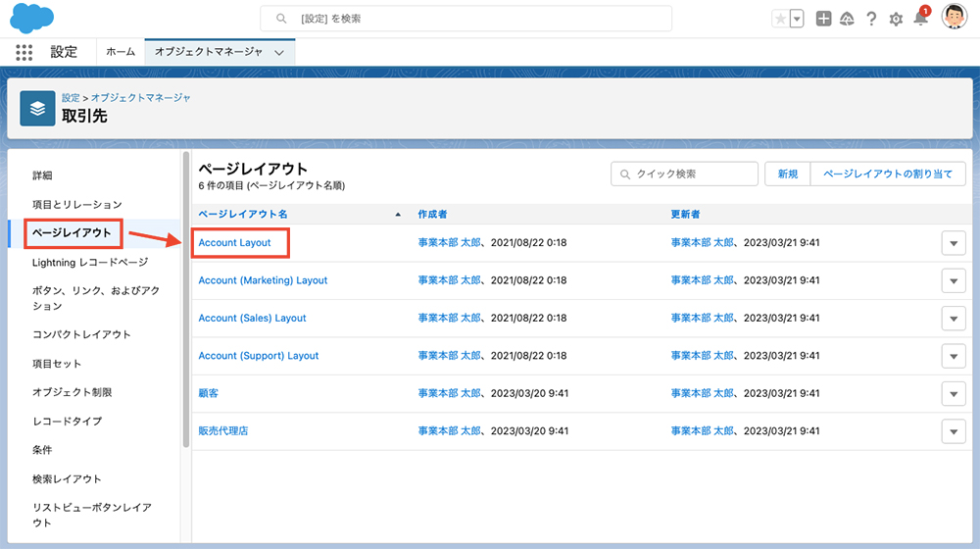
Task: Select ボタン、リンク、およびアクション in sidebar
Action: click(96, 298)
